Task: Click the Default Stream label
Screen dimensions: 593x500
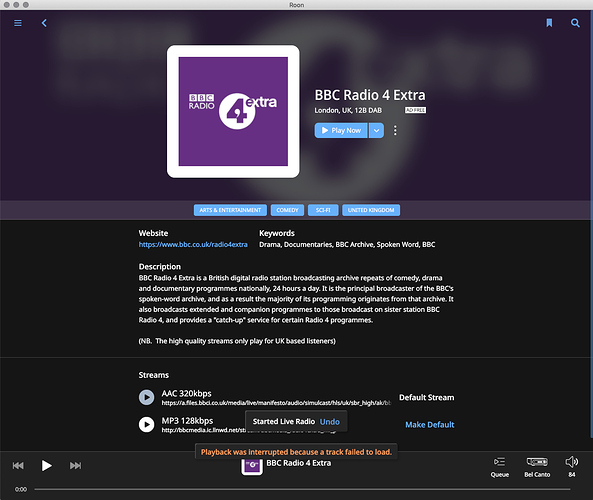Action: click(x=427, y=398)
